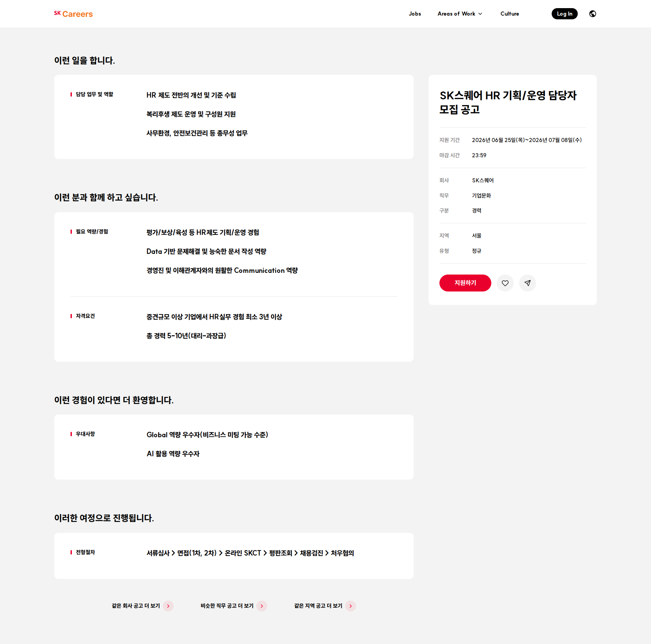Share the posting via paper plane icon
Image resolution: width=651 pixels, height=644 pixels.
[x=528, y=283]
